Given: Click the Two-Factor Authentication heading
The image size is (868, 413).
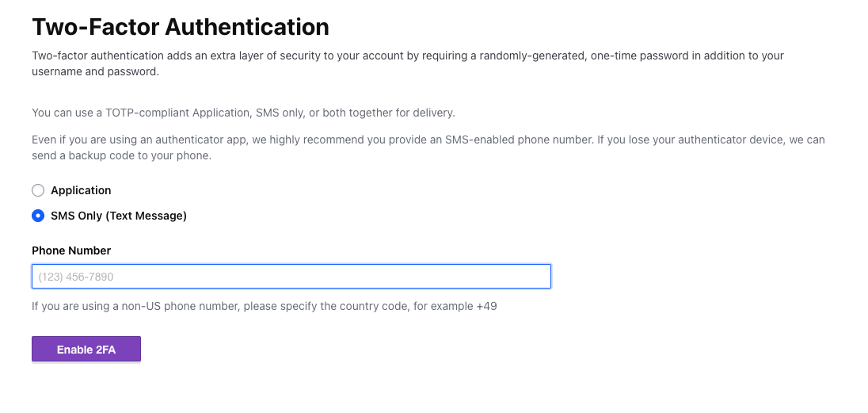Looking at the screenshot, I should pos(181,27).
